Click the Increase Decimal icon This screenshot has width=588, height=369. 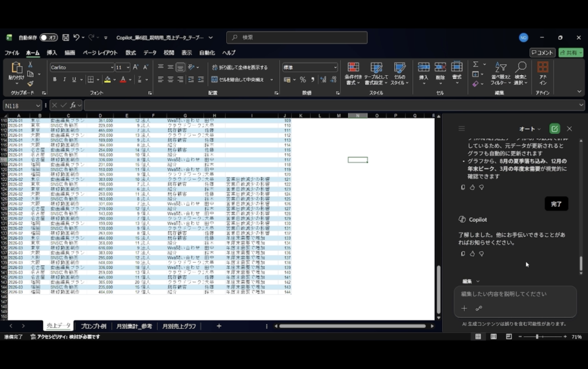[323, 79]
